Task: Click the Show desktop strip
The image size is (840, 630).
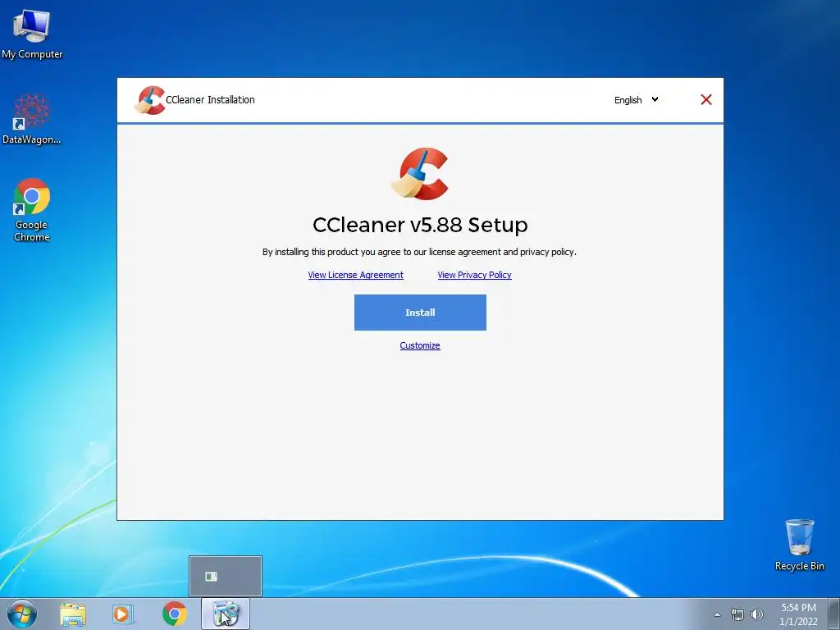Action: tap(834, 614)
